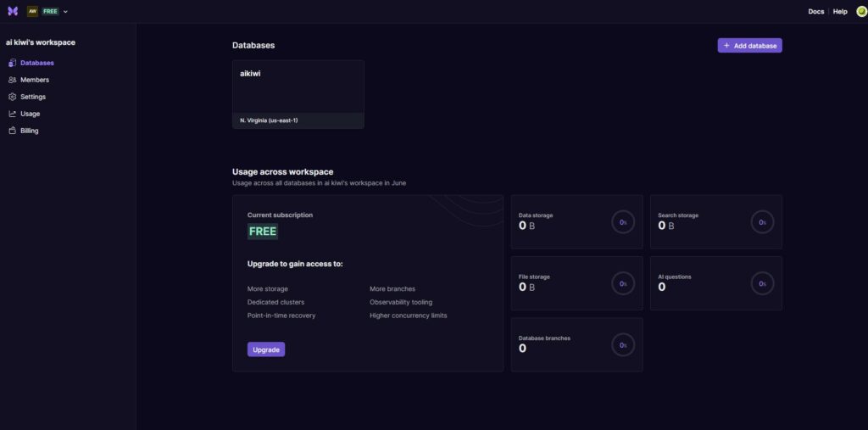Open the FREE plan badge in header
Image resolution: width=868 pixels, height=430 pixels.
point(50,11)
